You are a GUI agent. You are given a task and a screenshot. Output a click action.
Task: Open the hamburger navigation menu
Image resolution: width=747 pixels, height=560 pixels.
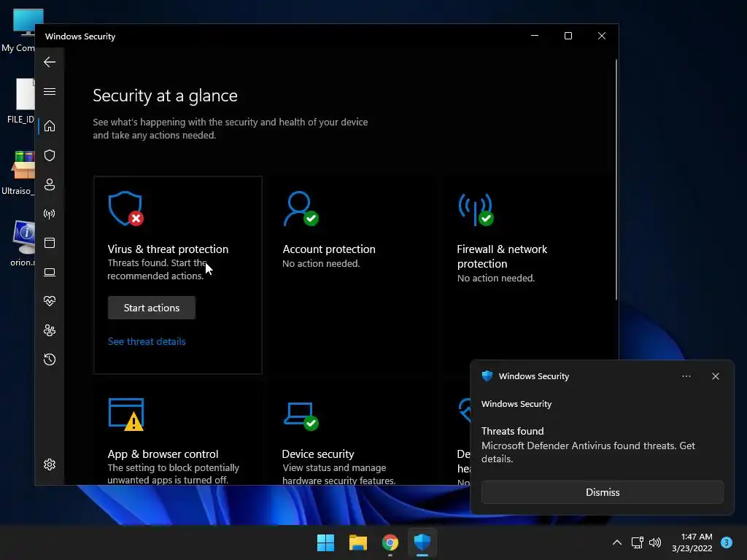coord(50,91)
